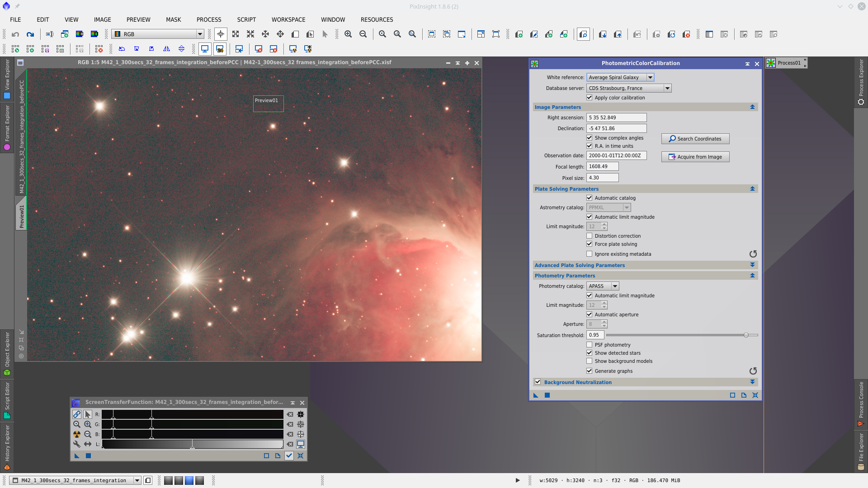Screen dimensions: 868x488
Task: Click the Acquire from Image button
Action: [x=695, y=157]
